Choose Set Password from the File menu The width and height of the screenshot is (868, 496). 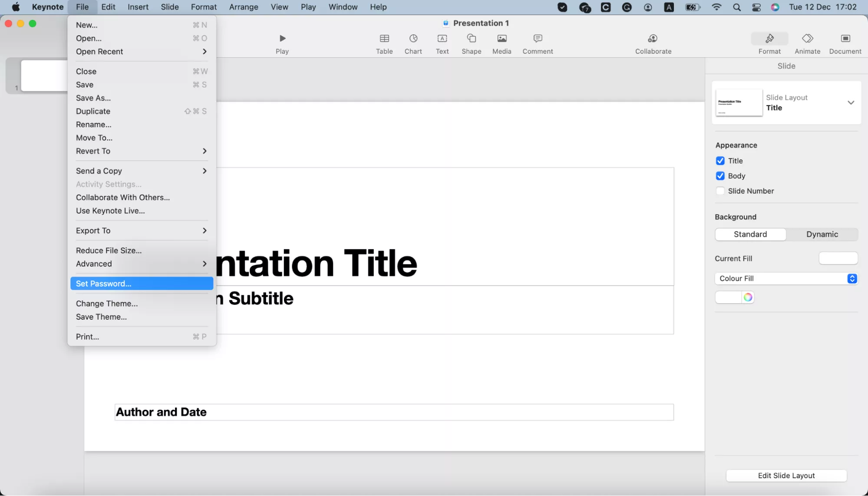click(x=142, y=284)
